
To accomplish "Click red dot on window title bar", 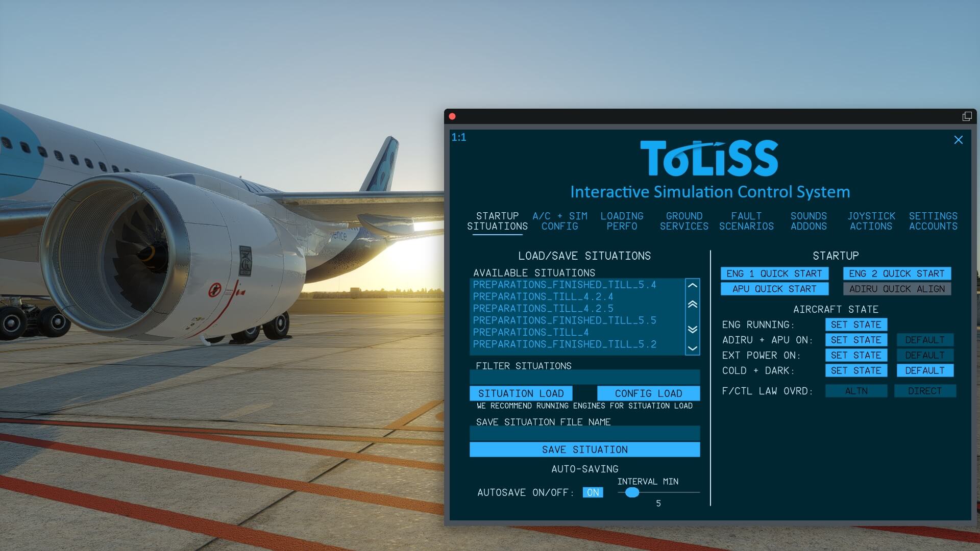I will coord(452,116).
